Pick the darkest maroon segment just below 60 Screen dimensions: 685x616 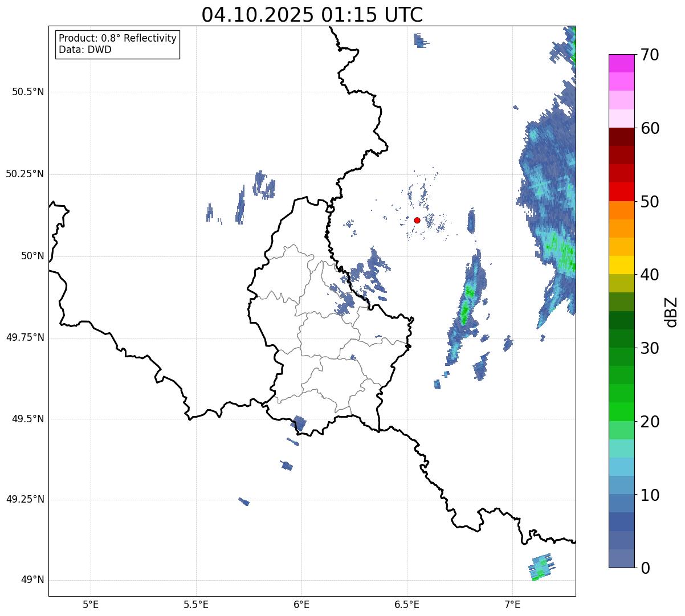[x=621, y=137]
